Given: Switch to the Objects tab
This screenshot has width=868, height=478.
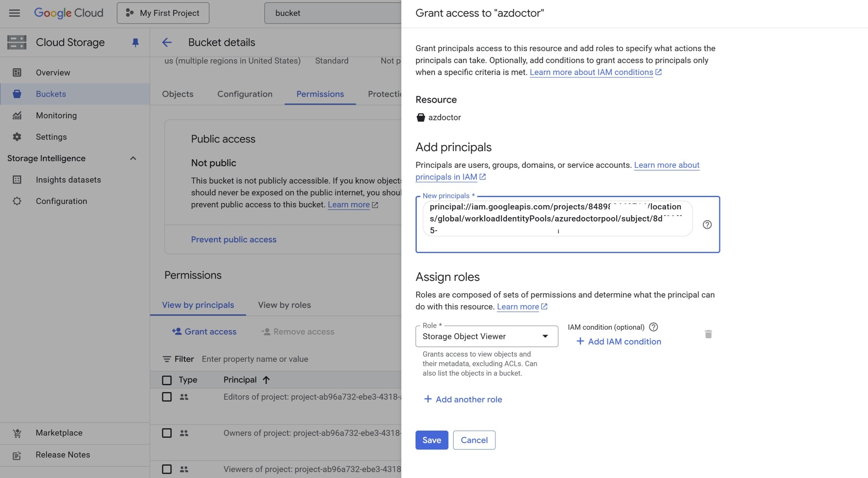Looking at the screenshot, I should (178, 94).
